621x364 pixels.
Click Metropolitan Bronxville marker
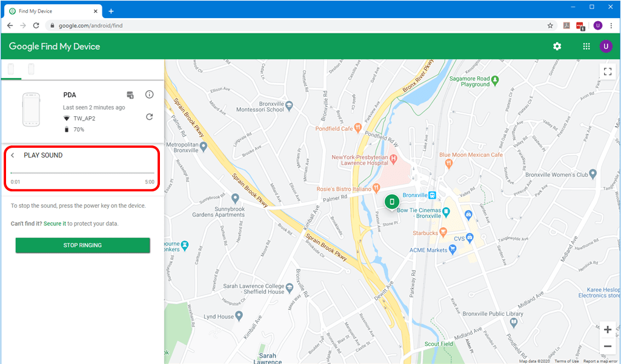[x=204, y=148]
